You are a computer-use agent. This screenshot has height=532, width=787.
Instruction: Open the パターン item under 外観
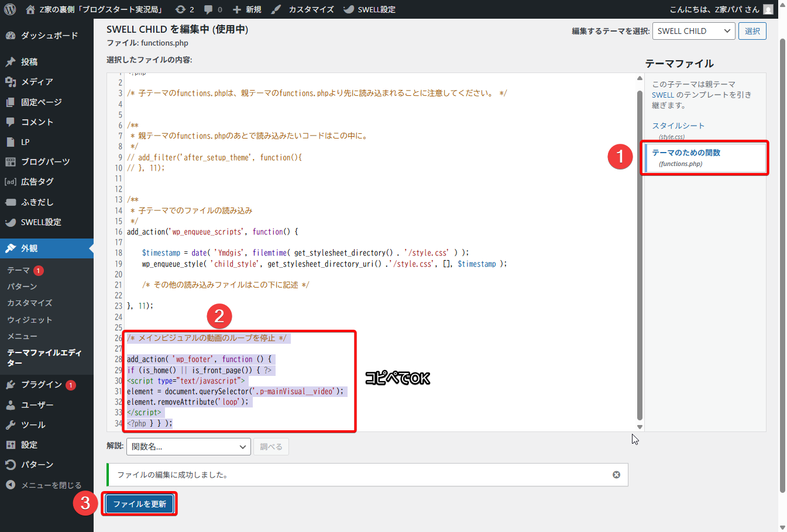tap(22, 286)
